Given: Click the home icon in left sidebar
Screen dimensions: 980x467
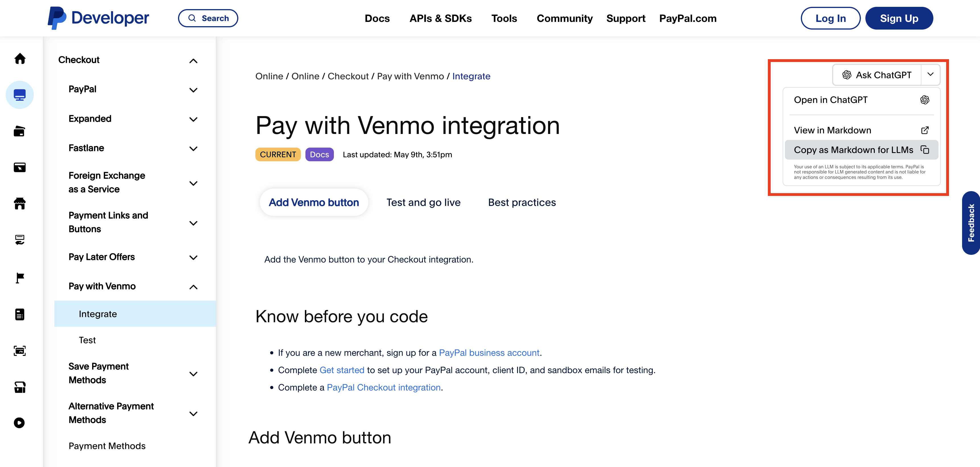Looking at the screenshot, I should [20, 59].
